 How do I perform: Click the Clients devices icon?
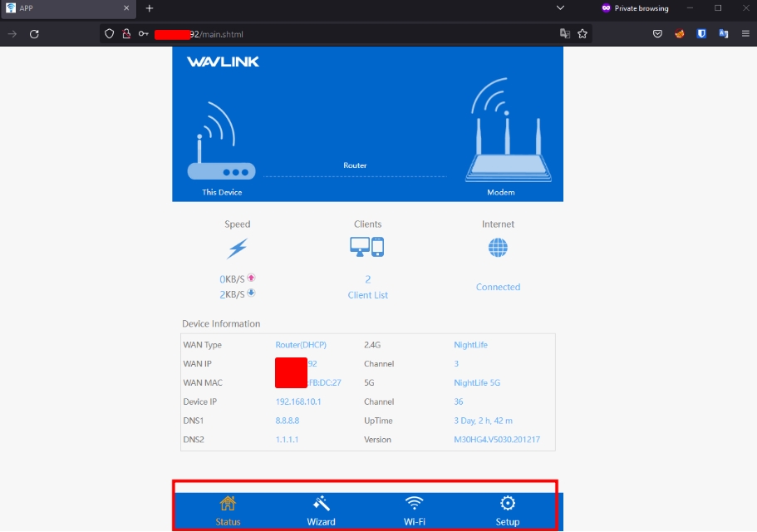[367, 247]
